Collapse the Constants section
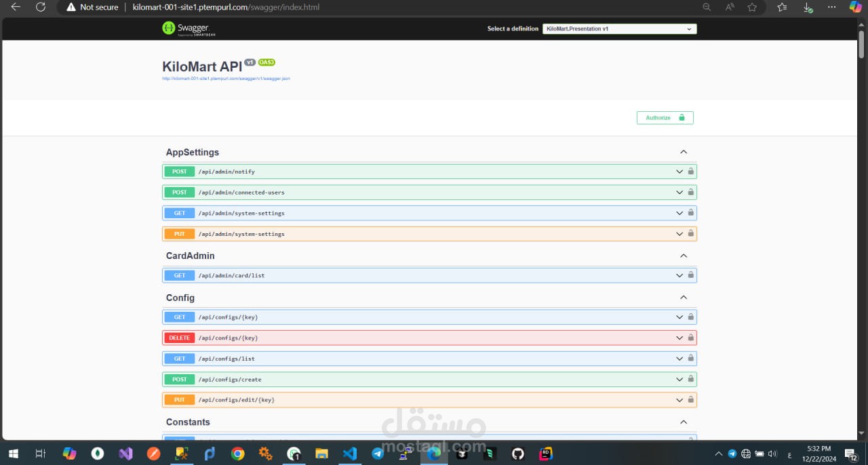The height and width of the screenshot is (465, 868). (684, 422)
